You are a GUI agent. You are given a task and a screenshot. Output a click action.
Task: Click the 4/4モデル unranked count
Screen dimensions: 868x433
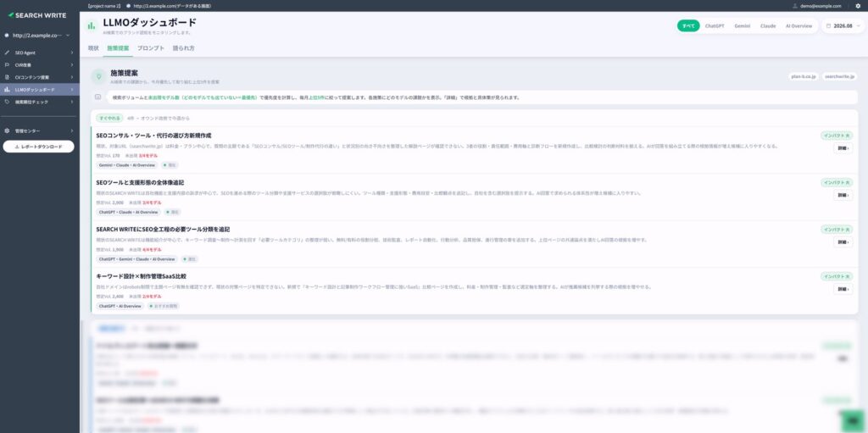(x=152, y=250)
